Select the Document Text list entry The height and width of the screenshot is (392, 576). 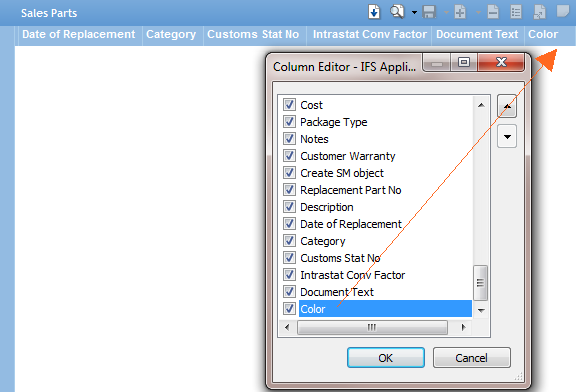337,292
